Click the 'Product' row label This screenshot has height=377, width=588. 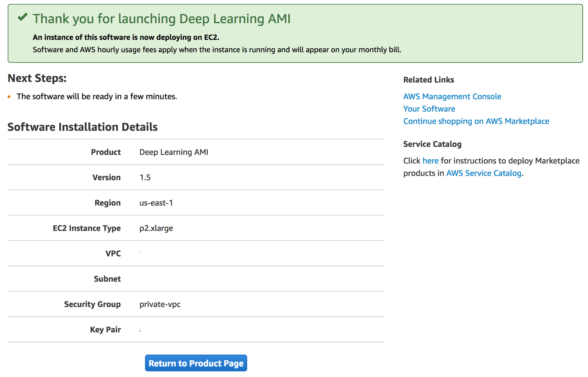106,152
